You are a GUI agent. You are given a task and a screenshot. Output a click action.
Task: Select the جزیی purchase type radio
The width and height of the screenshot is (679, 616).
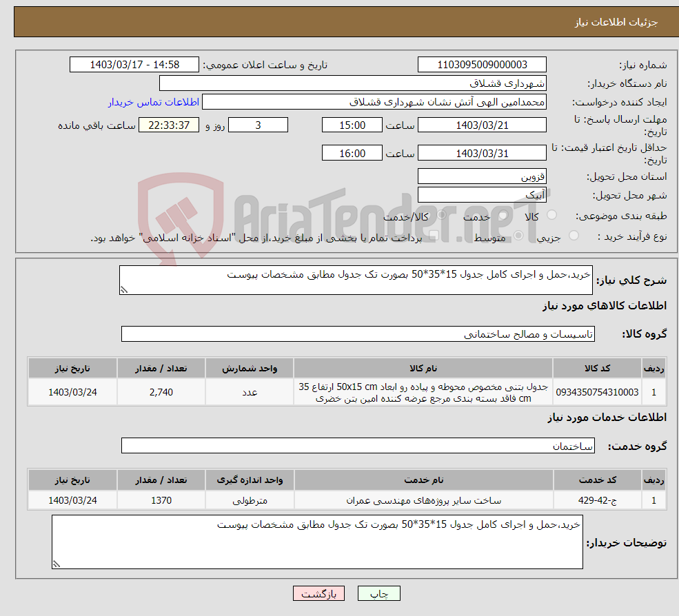(574, 236)
